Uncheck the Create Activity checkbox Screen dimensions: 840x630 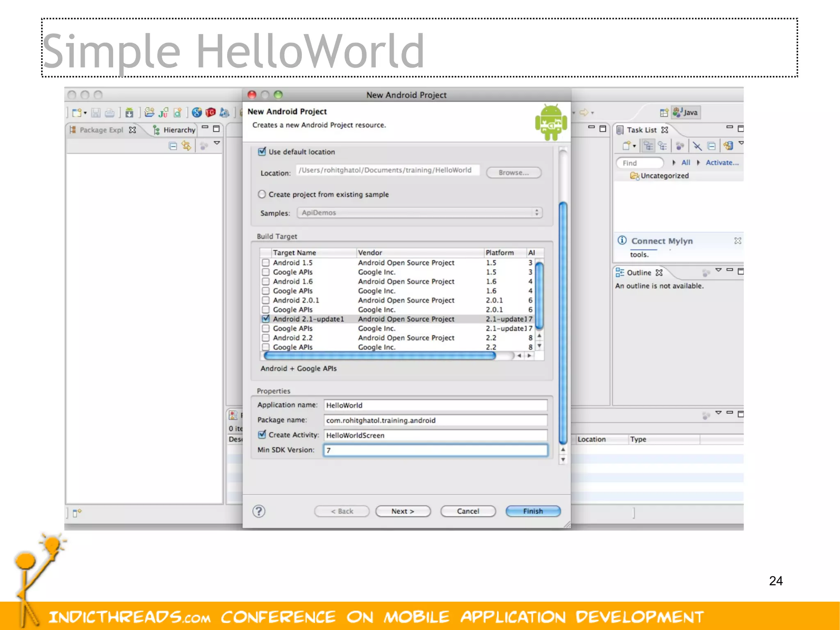[x=262, y=434]
